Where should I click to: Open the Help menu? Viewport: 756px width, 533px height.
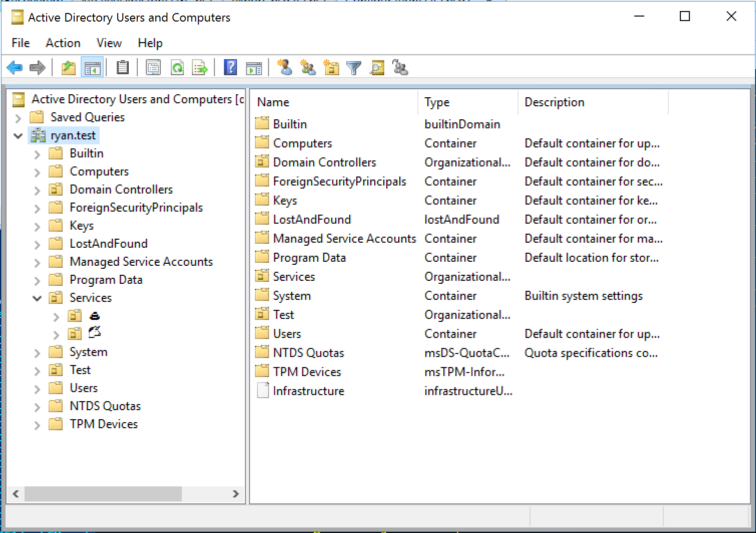[x=150, y=43]
